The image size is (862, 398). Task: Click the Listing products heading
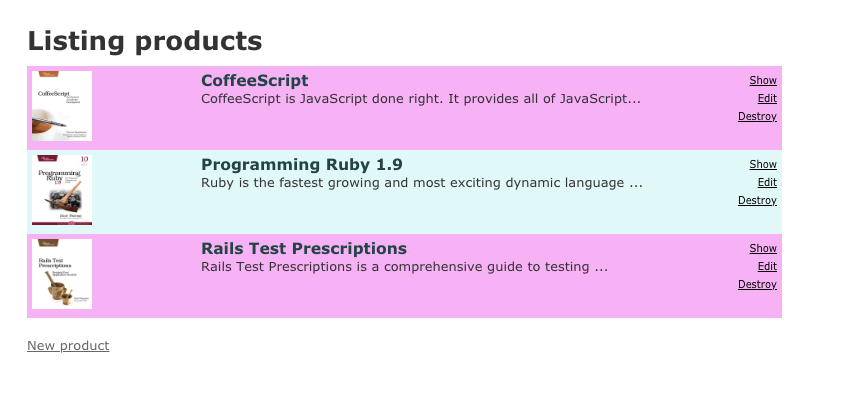pyautogui.click(x=145, y=41)
